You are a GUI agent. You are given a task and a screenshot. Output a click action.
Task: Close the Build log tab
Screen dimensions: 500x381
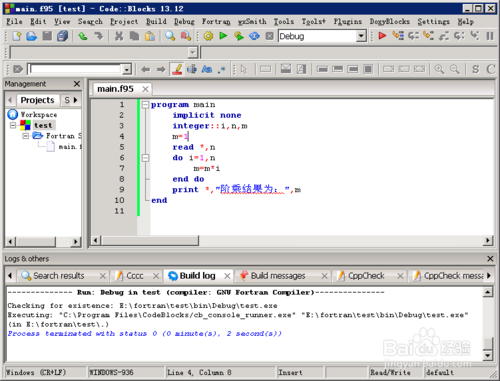(x=227, y=276)
